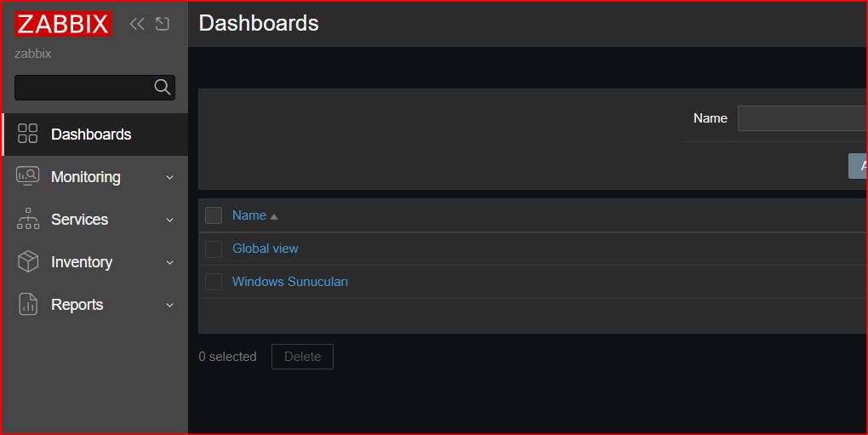Viewport: 868px width, 435px height.
Task: Click the Zabbix logo
Action: (x=63, y=24)
